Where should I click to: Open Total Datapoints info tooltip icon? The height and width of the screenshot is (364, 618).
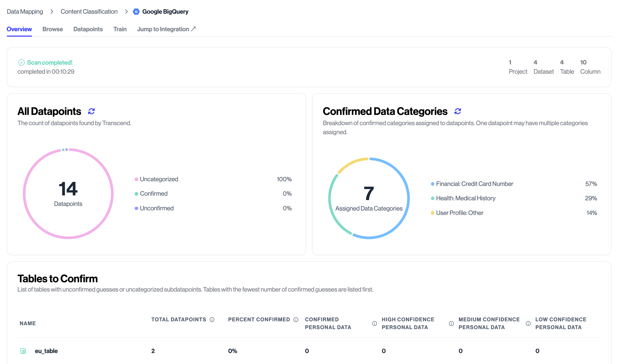click(x=212, y=319)
